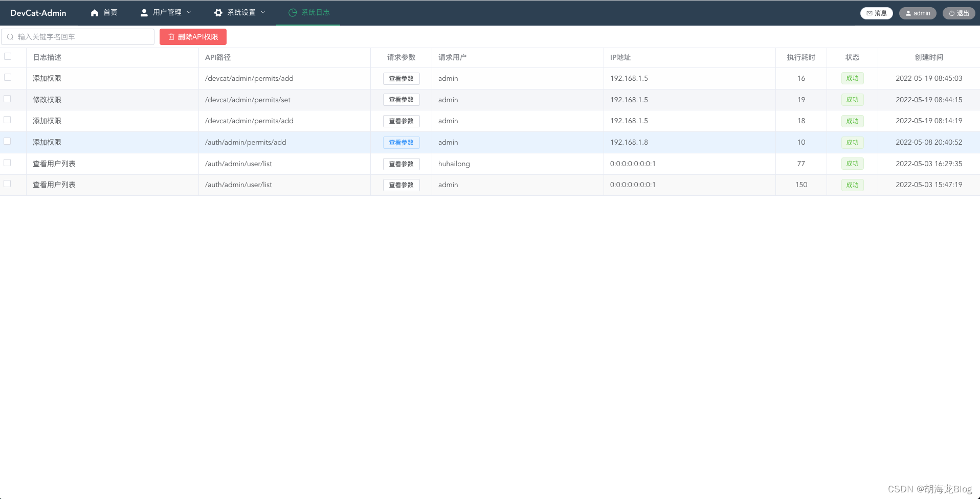This screenshot has width=980, height=499.
Task: Check the row created 2022-05-03 15:47:19
Action: 8,184
